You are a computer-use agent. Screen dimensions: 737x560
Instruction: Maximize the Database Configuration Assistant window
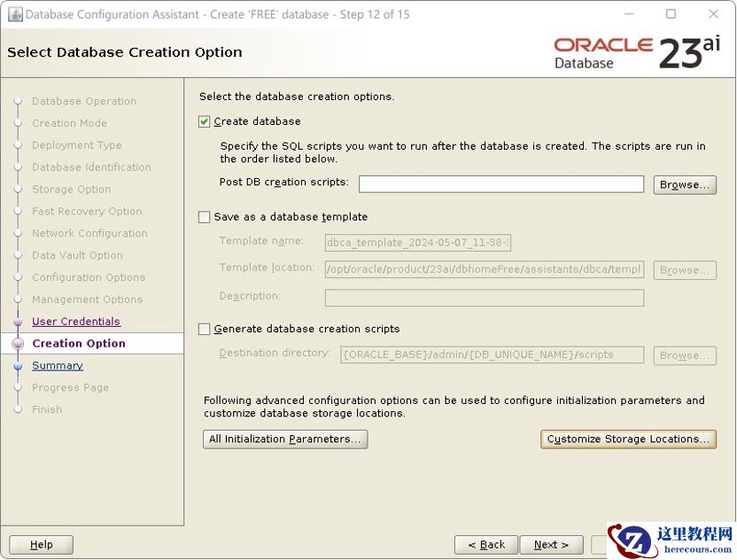click(x=671, y=14)
